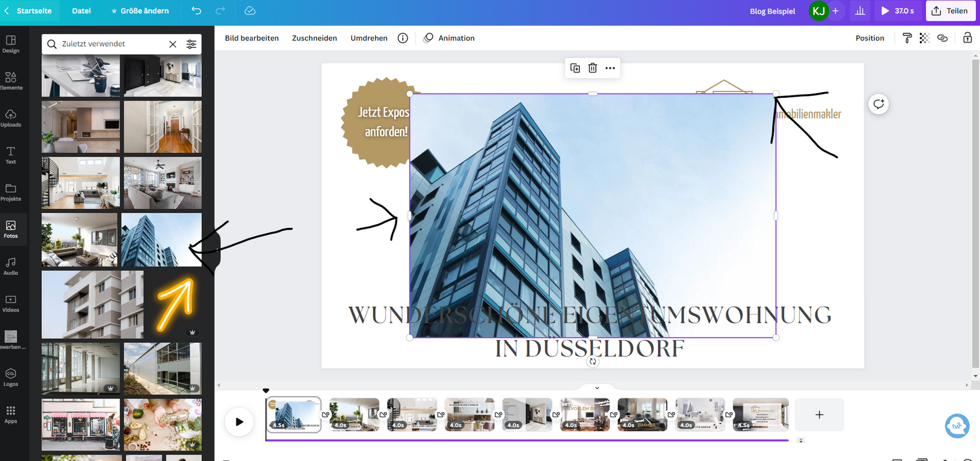This screenshot has width=980, height=461.
Task: Click Bild bearbeiten in the toolbar
Action: [252, 38]
